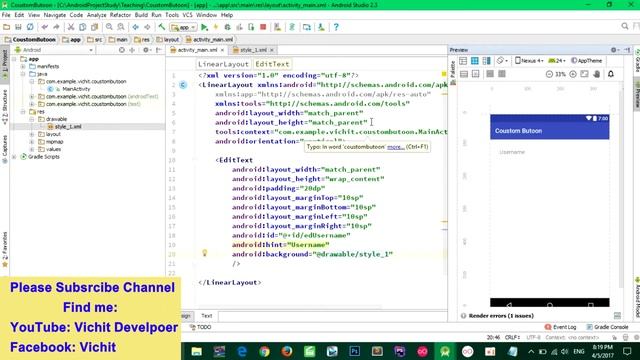Click the intention light bulb in editor gutter
This screenshot has height=360, width=640.
205,253
